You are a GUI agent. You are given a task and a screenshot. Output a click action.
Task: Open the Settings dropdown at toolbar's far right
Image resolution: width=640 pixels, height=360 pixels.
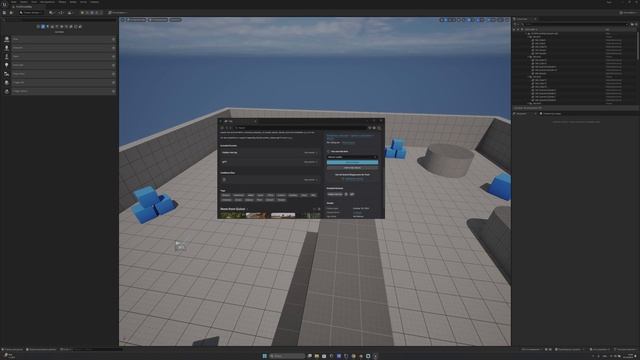[x=628, y=13]
